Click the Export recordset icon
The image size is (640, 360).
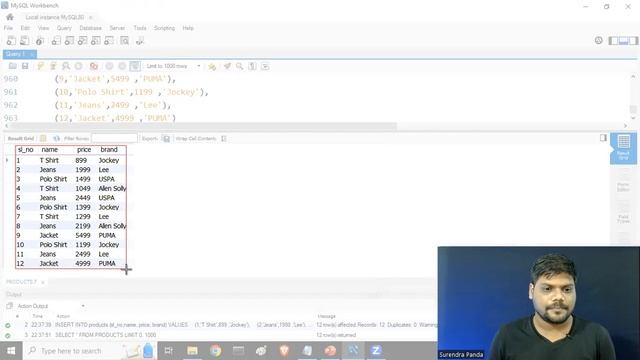click(x=166, y=139)
